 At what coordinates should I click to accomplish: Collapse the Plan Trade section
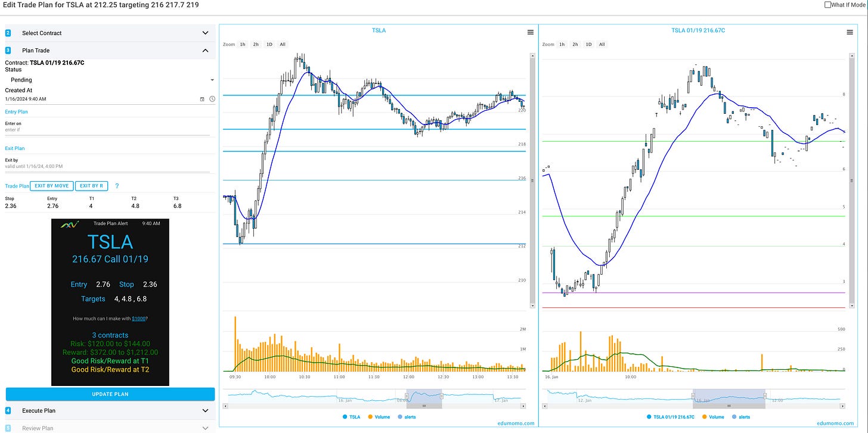[110, 51]
